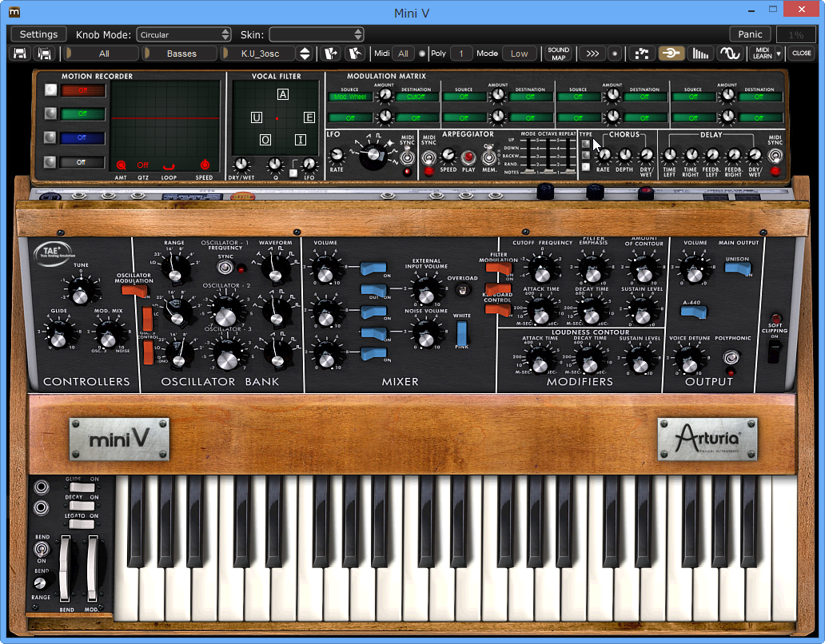The height and width of the screenshot is (644, 825).
Task: Toggle the LFO MIDI Sync switch
Action: (407, 156)
